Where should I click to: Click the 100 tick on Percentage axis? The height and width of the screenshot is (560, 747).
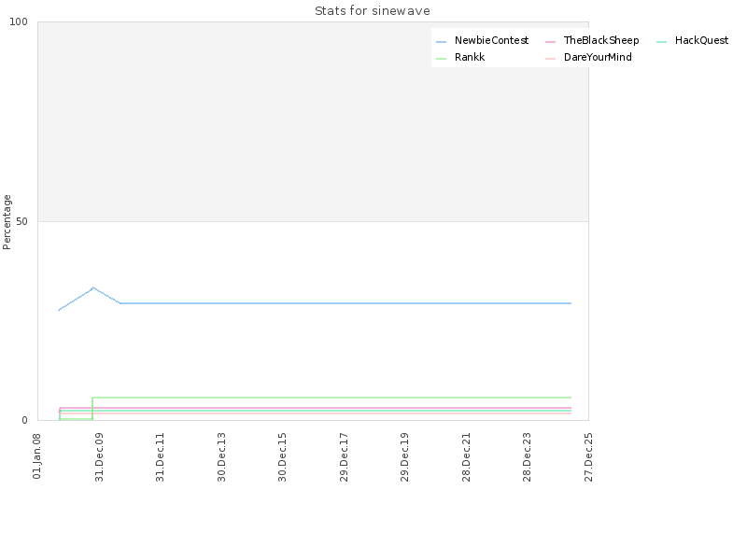tap(19, 21)
